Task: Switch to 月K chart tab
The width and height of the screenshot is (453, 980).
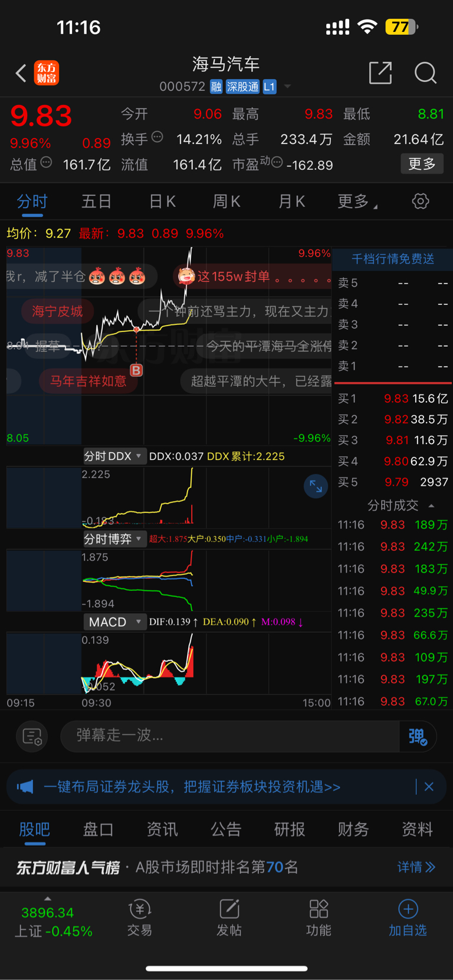Action: tap(291, 202)
